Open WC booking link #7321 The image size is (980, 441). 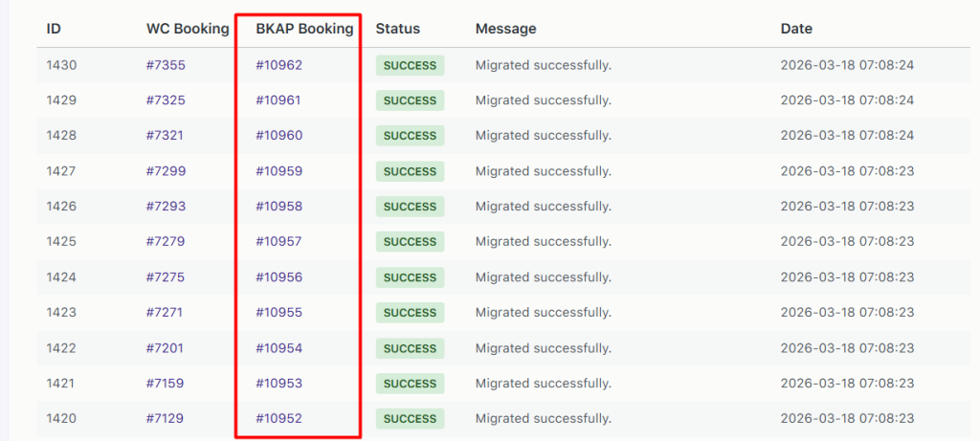click(165, 136)
